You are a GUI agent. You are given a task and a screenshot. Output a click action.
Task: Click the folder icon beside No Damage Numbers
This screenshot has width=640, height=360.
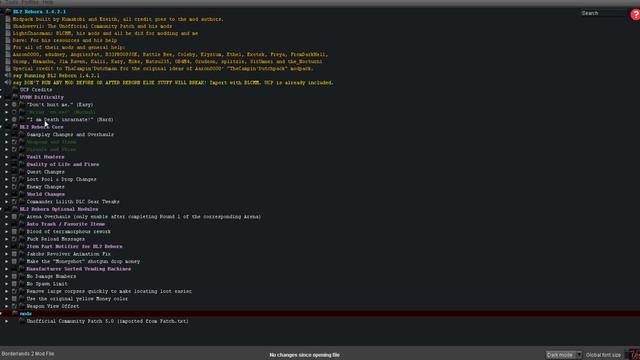pyautogui.click(x=22, y=276)
